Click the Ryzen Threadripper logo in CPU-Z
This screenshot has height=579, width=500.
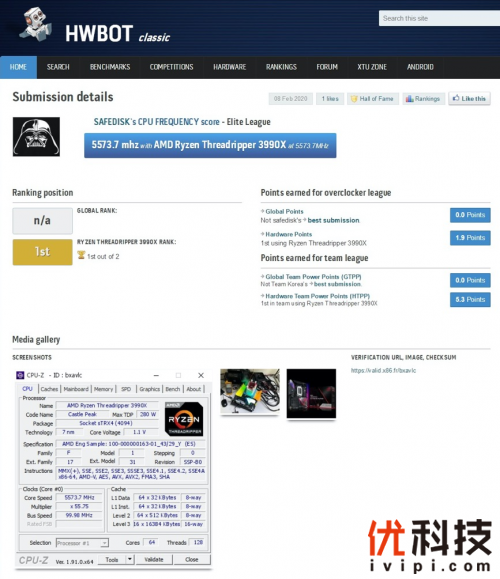point(184,419)
